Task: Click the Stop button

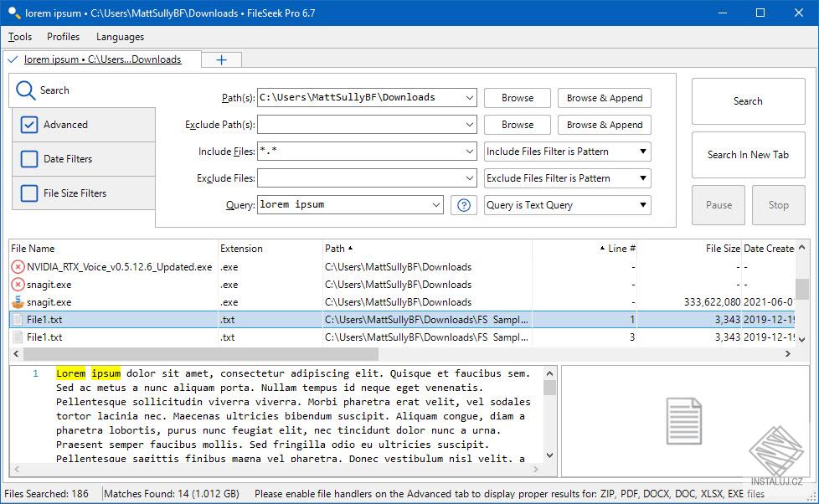Action: (x=778, y=205)
